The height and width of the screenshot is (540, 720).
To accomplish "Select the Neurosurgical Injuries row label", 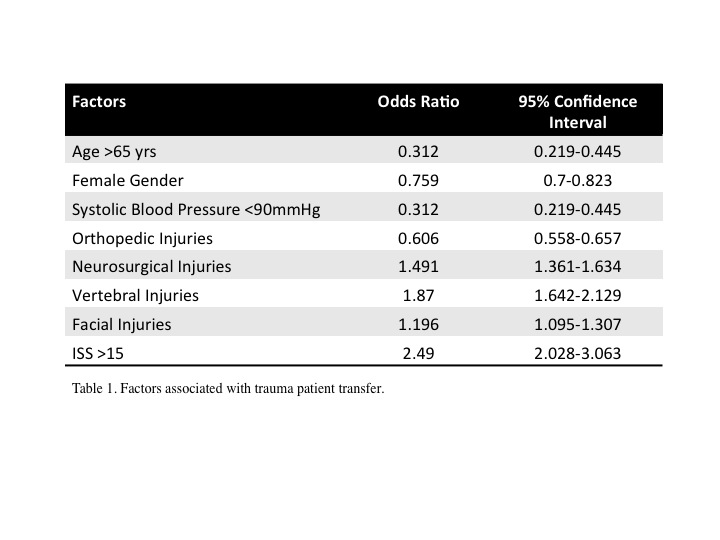I will 152,267.
